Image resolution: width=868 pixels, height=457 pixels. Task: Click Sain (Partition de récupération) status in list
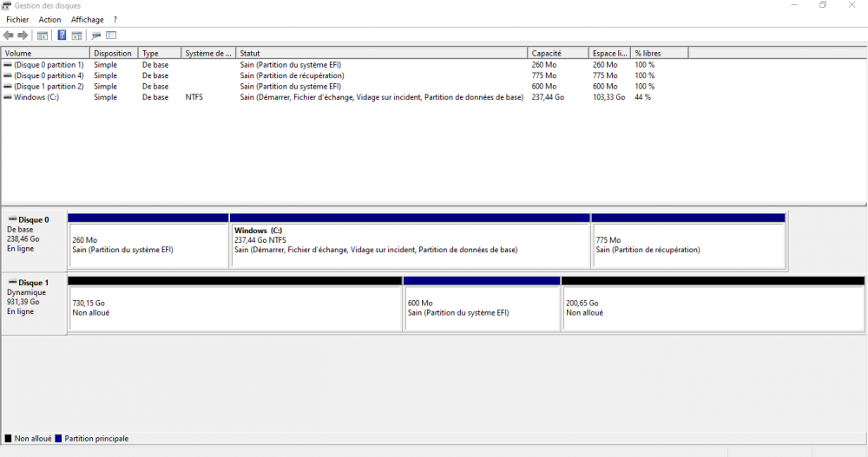[292, 75]
